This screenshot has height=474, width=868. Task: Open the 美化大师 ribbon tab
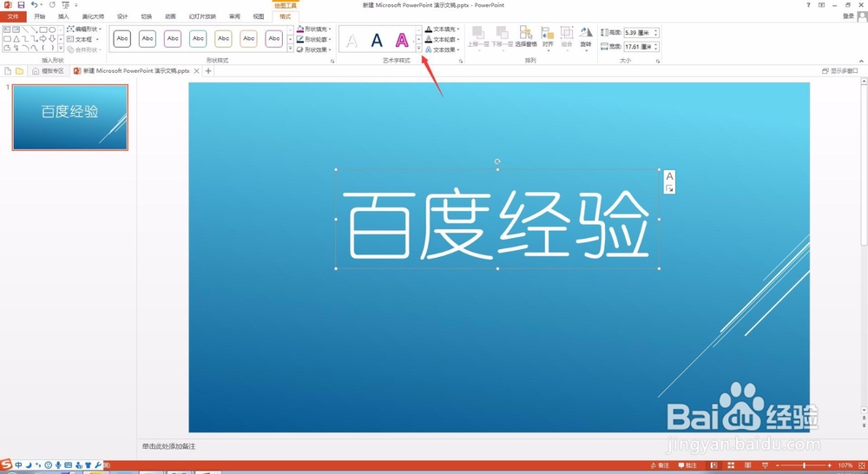93,16
